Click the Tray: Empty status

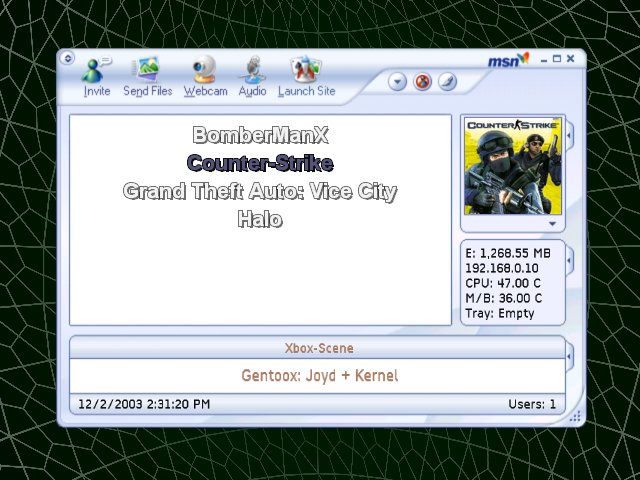pos(500,313)
